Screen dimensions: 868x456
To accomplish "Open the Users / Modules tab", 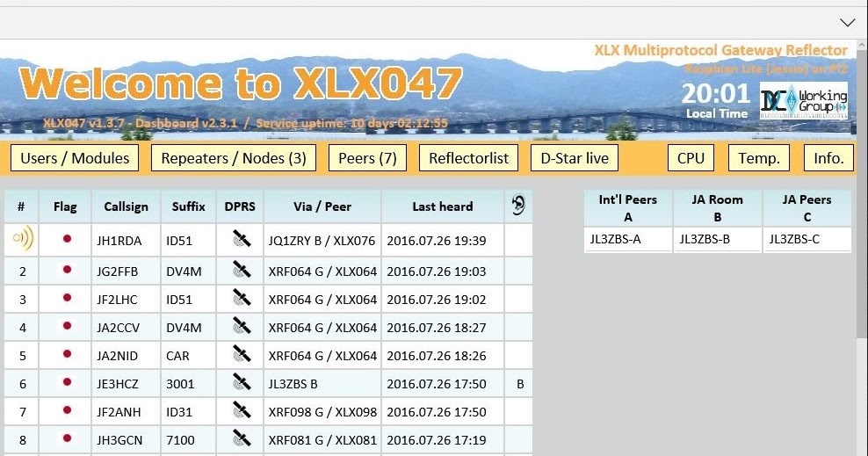I will coord(75,158).
